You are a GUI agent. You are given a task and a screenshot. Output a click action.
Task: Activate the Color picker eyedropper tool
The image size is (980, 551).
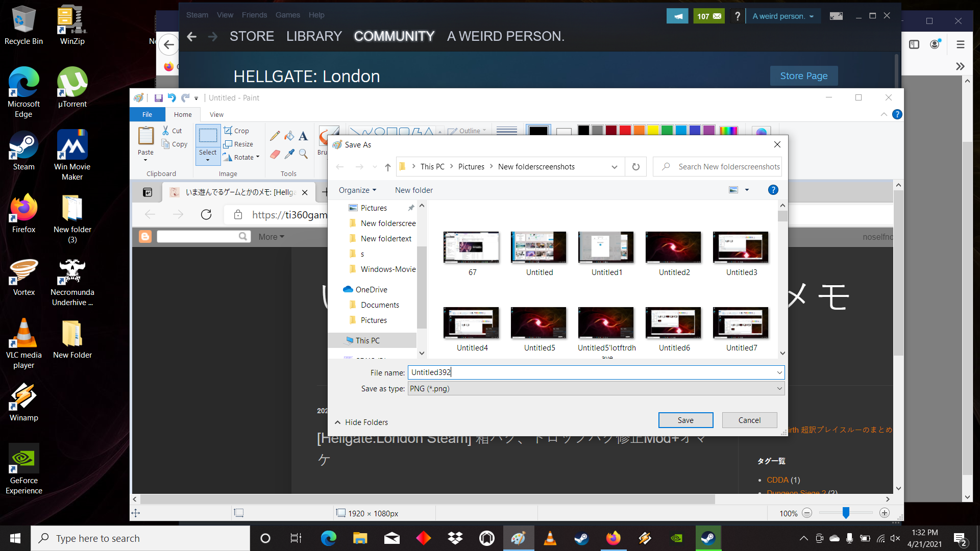289,154
